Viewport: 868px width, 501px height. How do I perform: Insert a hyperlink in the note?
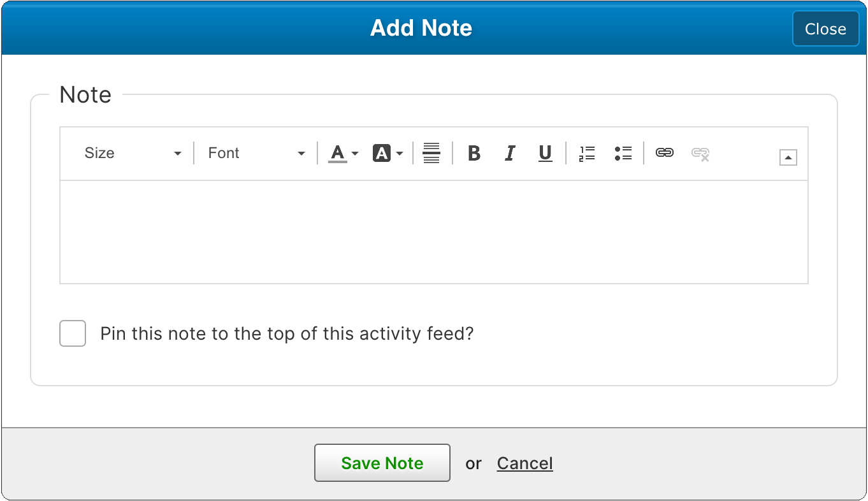coord(665,153)
